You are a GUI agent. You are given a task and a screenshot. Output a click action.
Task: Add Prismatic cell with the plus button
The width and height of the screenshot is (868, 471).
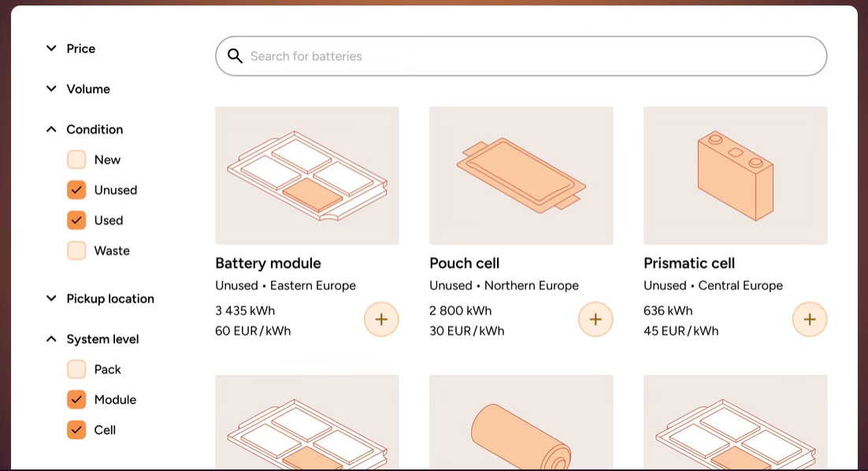810,319
